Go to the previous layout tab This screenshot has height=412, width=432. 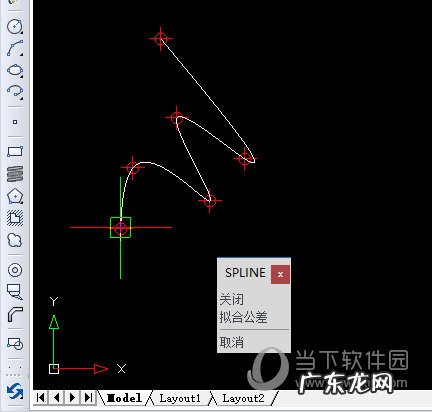pos(57,397)
